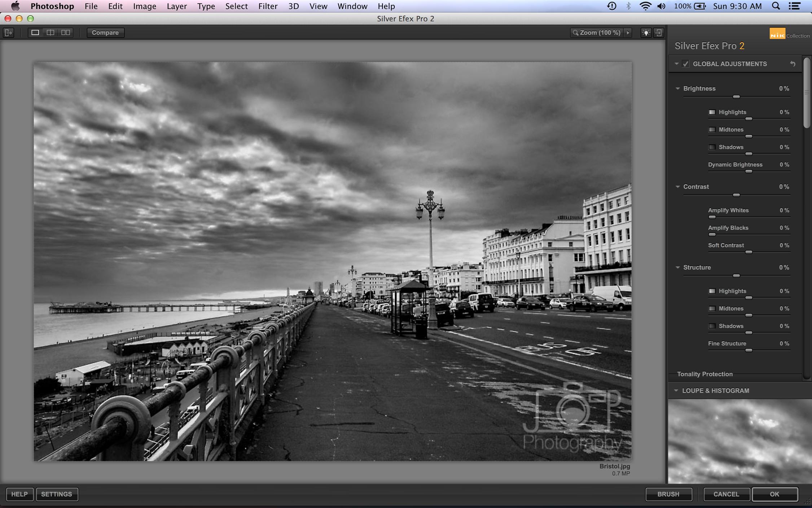Viewport: 812px width, 508px height.
Task: Click the background brightness lightbulb icon
Action: coord(646,32)
